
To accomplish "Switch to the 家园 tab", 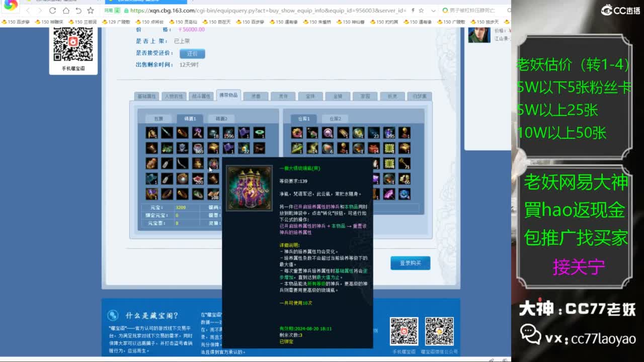I will (x=365, y=96).
